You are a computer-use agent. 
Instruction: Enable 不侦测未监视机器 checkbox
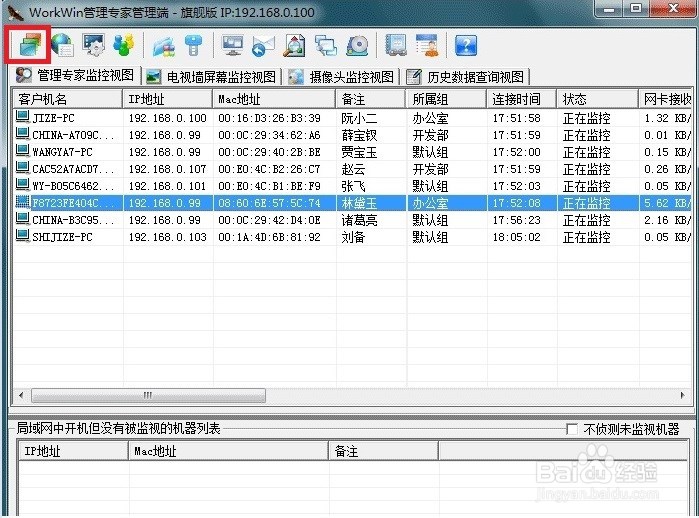[x=572, y=429]
